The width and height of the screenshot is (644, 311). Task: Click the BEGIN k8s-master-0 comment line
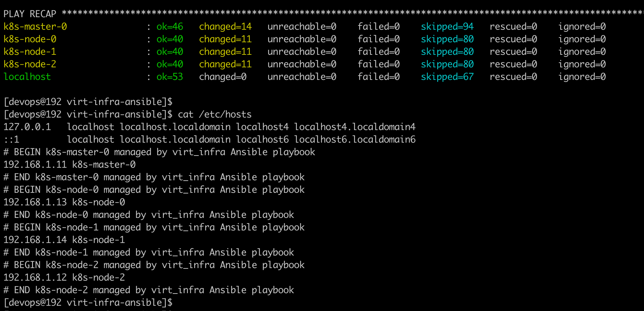click(159, 152)
